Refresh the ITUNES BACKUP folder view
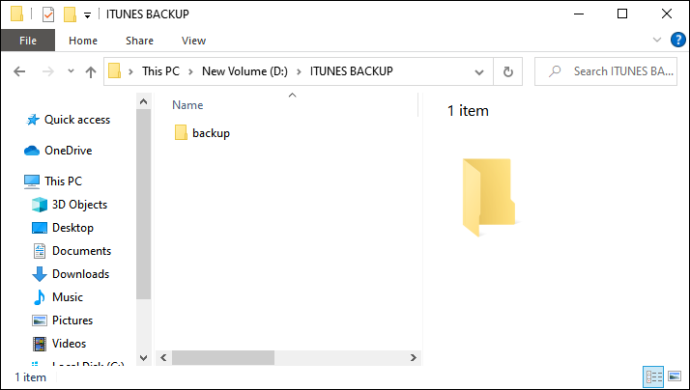 pos(508,71)
